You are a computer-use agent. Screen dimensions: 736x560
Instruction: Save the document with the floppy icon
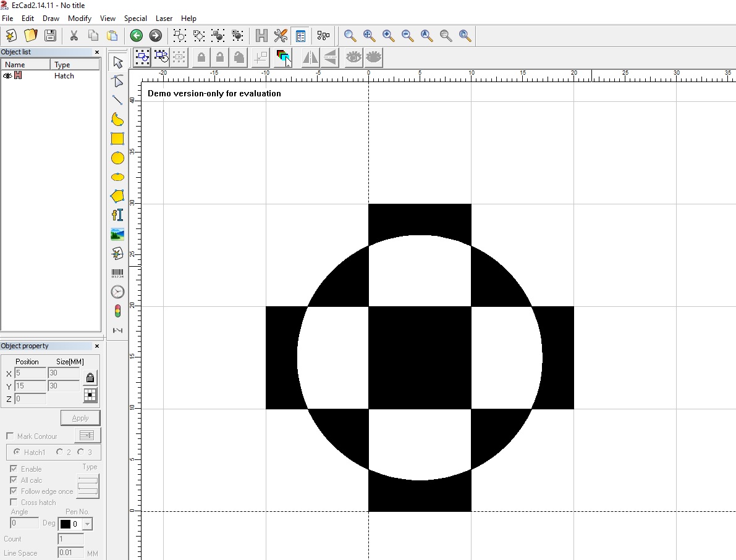tap(50, 36)
